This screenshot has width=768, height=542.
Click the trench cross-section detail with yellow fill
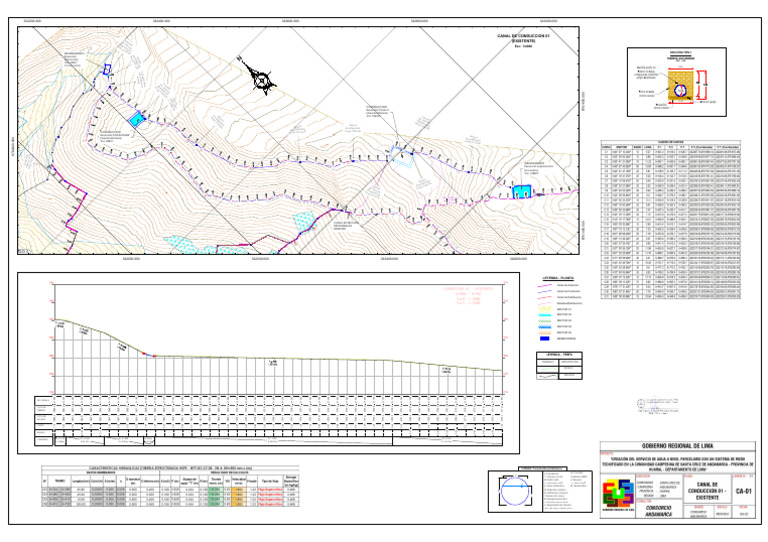(x=680, y=86)
